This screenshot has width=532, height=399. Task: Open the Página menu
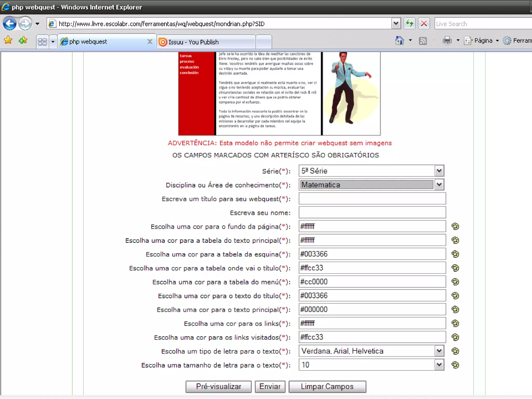483,41
